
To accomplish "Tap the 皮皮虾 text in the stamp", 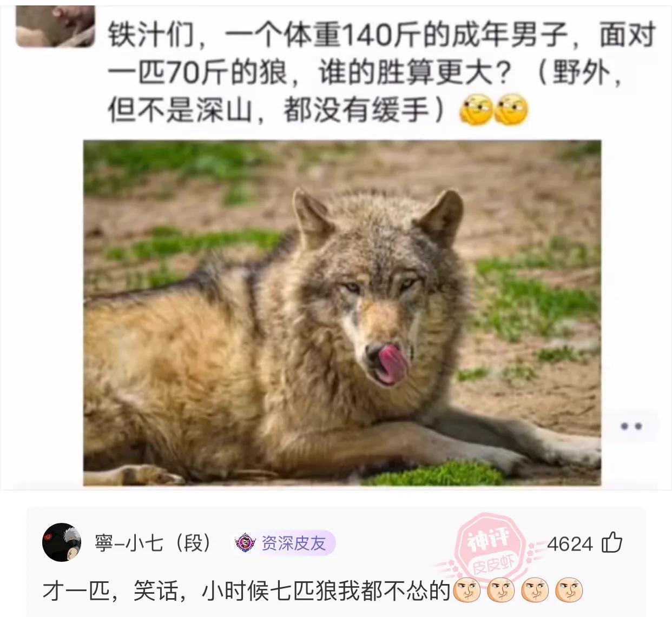I will click(x=493, y=567).
